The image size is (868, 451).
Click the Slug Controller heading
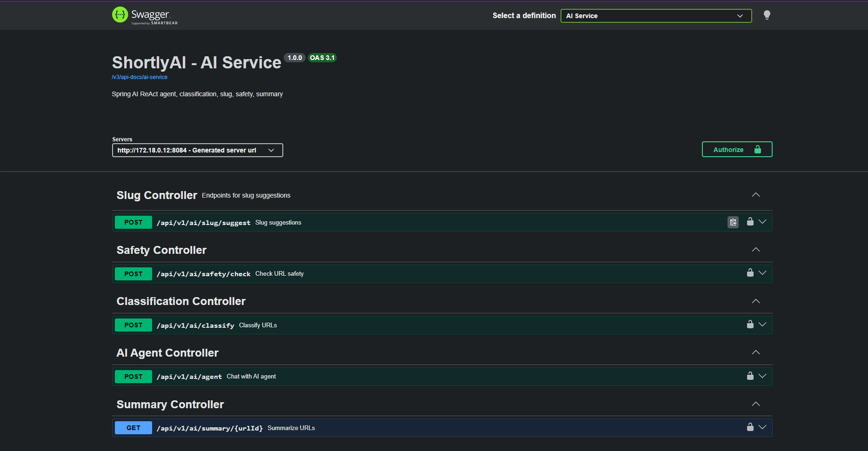(x=157, y=195)
